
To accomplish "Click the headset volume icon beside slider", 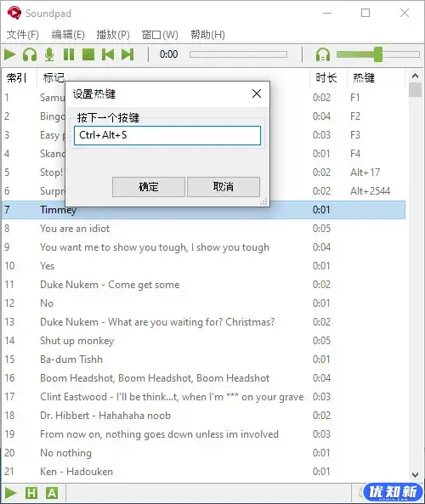I will [x=323, y=54].
